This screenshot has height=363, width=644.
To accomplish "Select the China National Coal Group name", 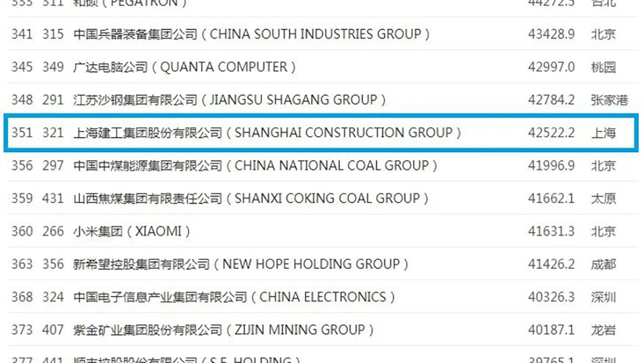I will [256, 166].
